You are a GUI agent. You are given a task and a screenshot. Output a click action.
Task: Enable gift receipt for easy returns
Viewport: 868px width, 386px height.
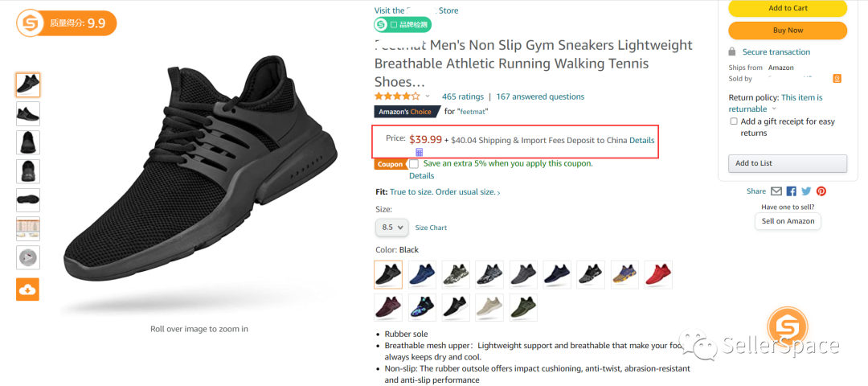(x=734, y=121)
